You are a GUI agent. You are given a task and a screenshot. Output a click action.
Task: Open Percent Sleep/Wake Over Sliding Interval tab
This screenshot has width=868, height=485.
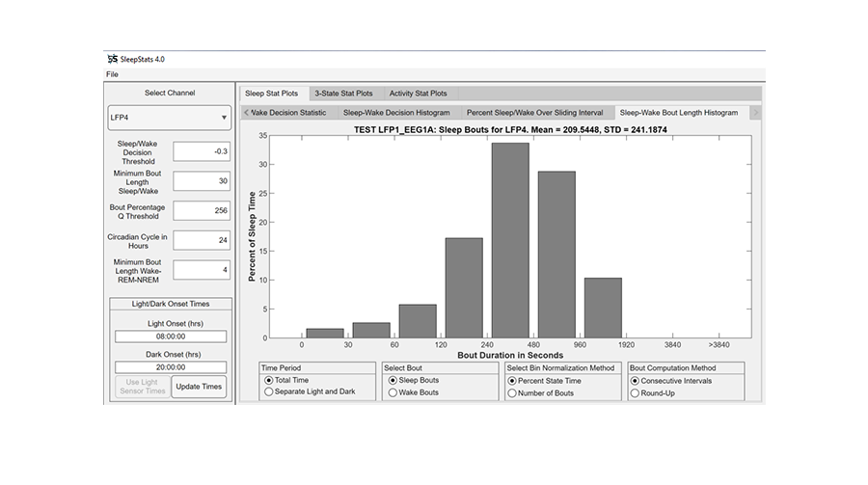(x=535, y=113)
